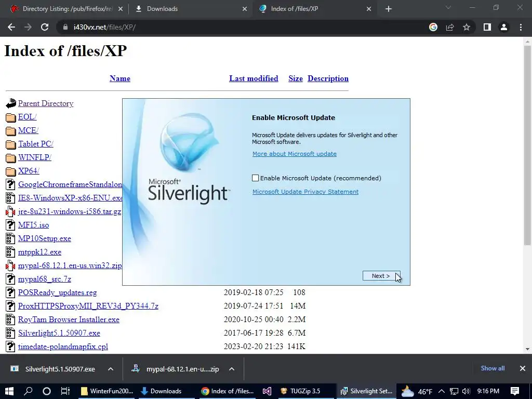Expand Silverlight5.1.50907.exe download options chevron
The height and width of the screenshot is (399, 532).
pyautogui.click(x=111, y=369)
